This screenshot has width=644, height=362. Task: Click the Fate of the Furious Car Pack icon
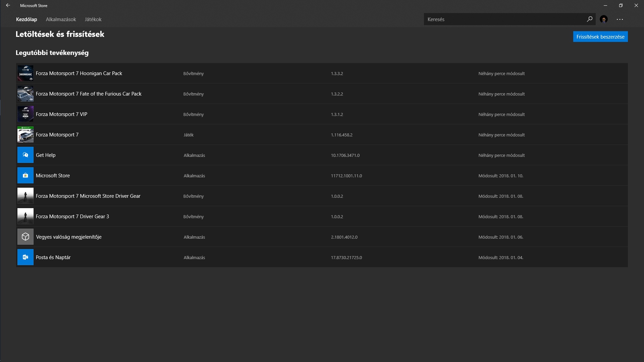(x=25, y=94)
